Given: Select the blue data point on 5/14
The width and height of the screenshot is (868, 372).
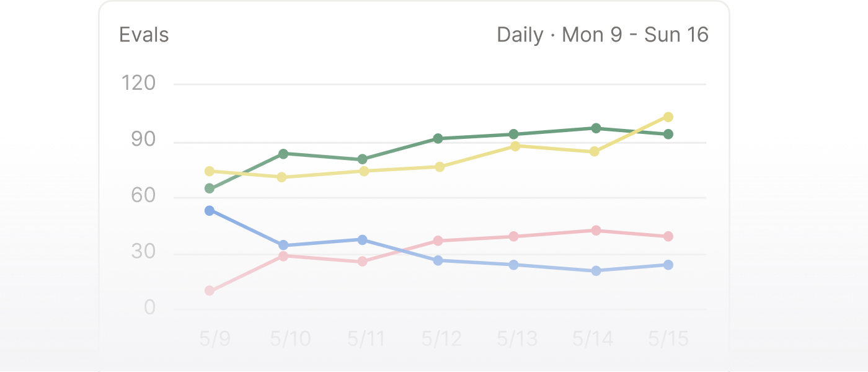Looking at the screenshot, I should tap(596, 271).
